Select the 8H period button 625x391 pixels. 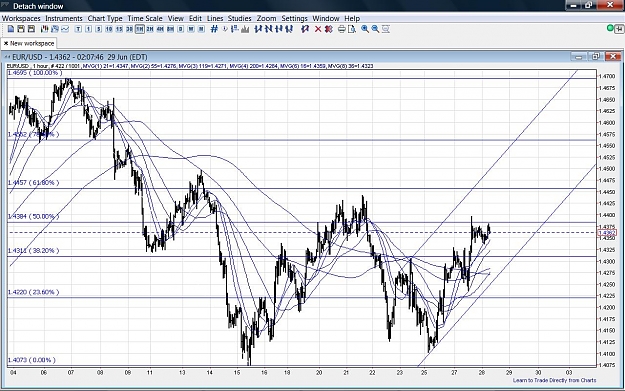(x=171, y=29)
